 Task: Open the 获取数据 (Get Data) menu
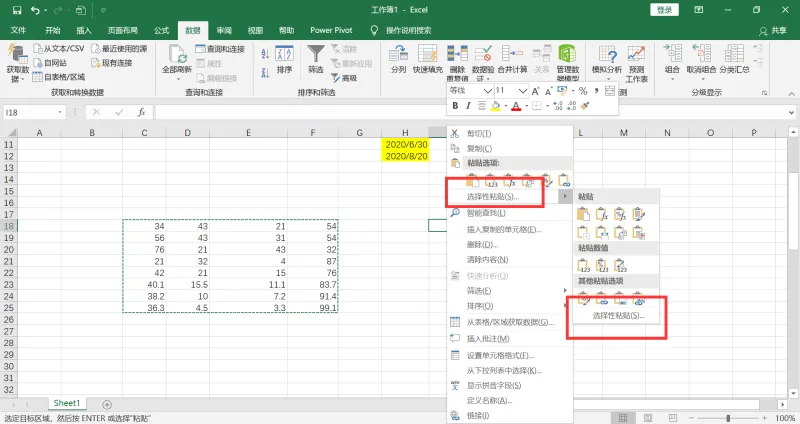(17, 64)
